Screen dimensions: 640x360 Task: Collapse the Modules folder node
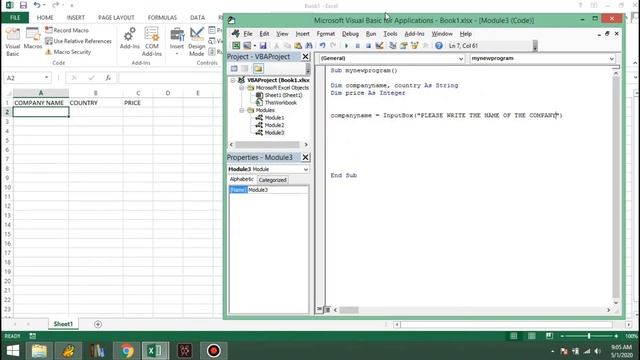coord(242,110)
